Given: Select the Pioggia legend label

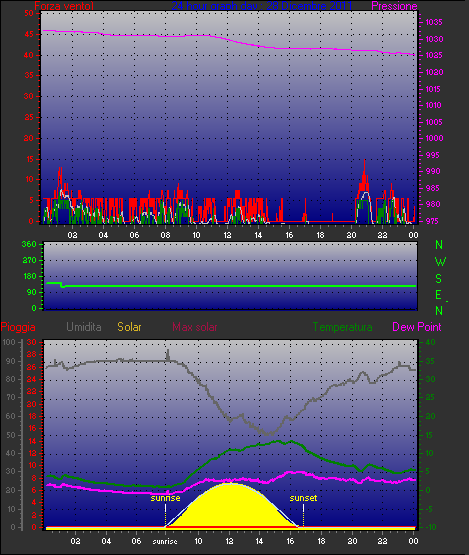Looking at the screenshot, I should click(x=18, y=327).
